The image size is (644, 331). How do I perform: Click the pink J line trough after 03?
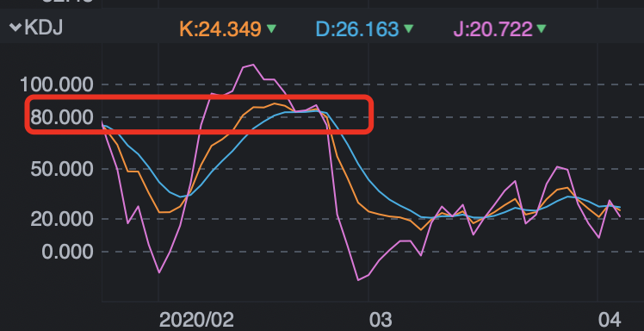[359, 280]
